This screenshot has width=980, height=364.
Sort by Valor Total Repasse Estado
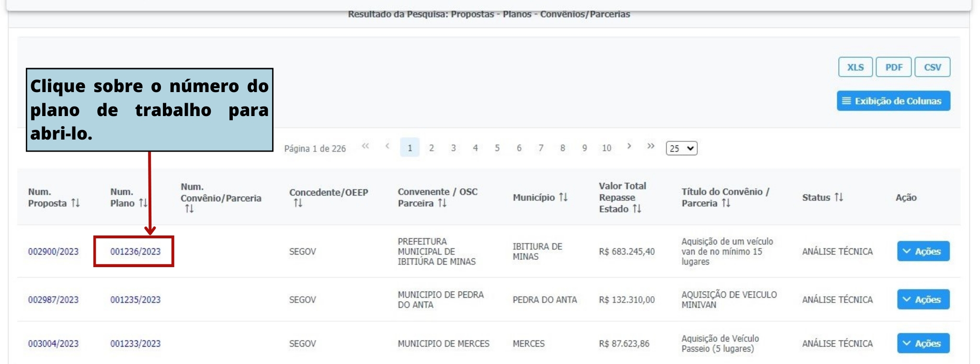[637, 209]
